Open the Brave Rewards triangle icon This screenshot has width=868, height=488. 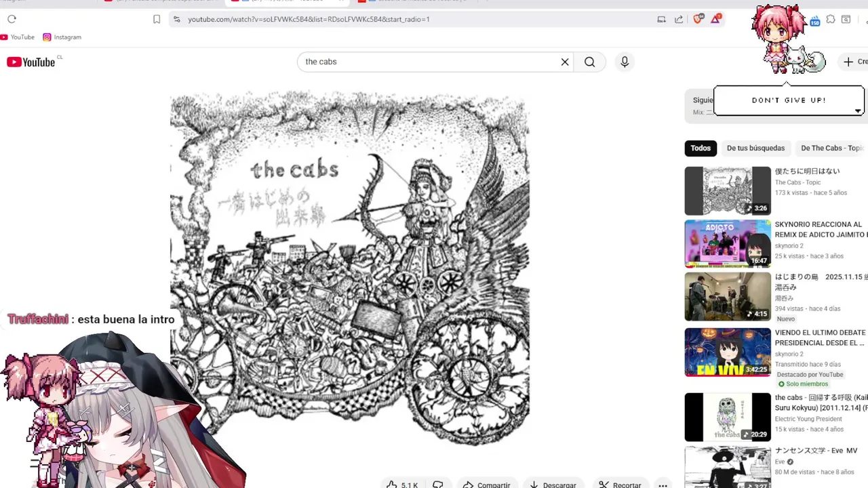click(x=715, y=19)
